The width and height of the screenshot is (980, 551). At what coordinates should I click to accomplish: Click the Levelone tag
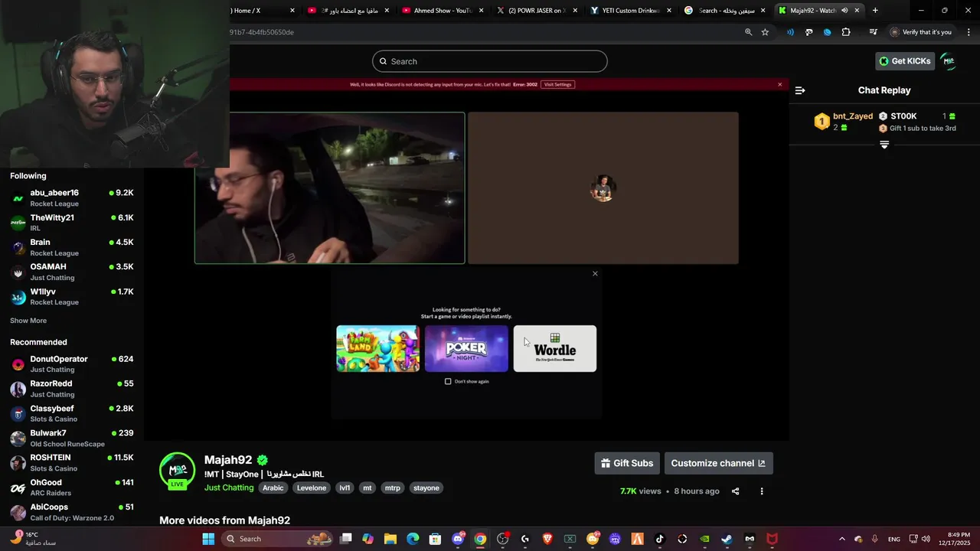(312, 487)
